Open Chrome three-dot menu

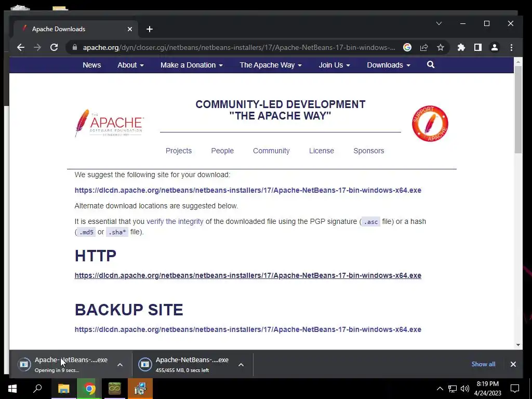[511, 47]
